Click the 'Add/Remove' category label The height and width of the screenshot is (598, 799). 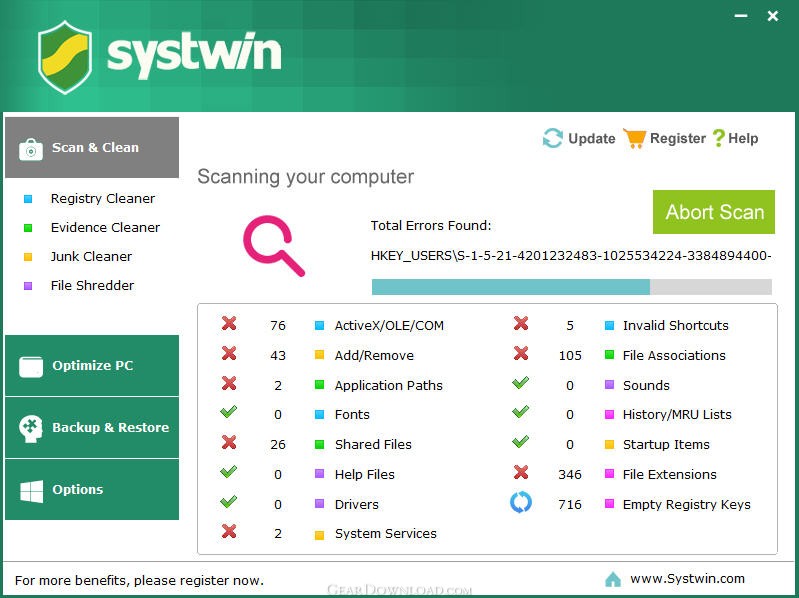coord(374,356)
